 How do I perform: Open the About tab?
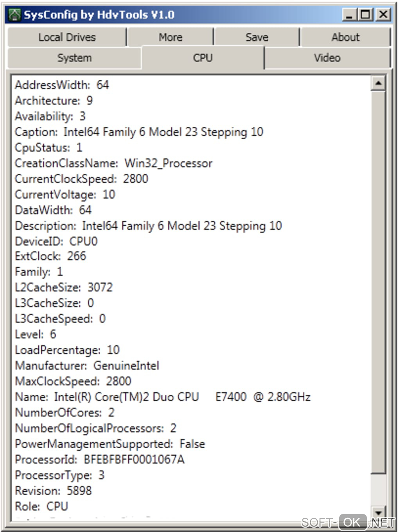pos(346,37)
